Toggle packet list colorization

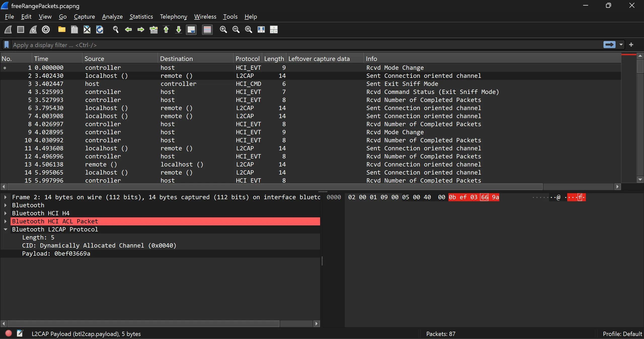coord(207,30)
